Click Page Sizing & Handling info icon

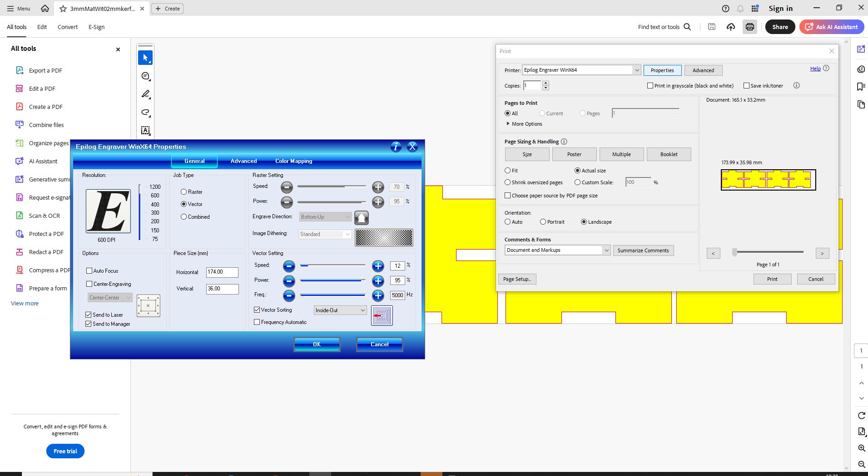(564, 142)
